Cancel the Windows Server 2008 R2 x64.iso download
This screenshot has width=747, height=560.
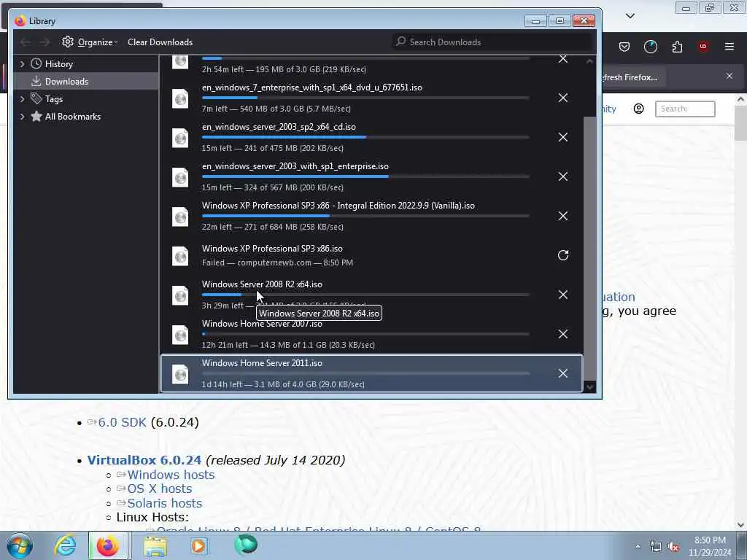pyautogui.click(x=563, y=295)
